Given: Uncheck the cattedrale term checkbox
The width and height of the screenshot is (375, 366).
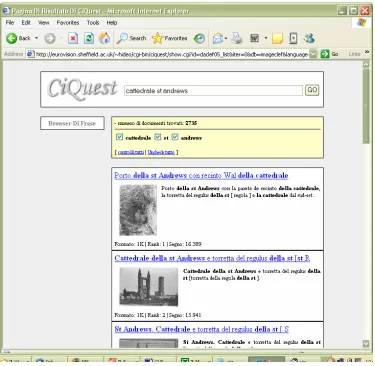Looking at the screenshot, I should [119, 137].
